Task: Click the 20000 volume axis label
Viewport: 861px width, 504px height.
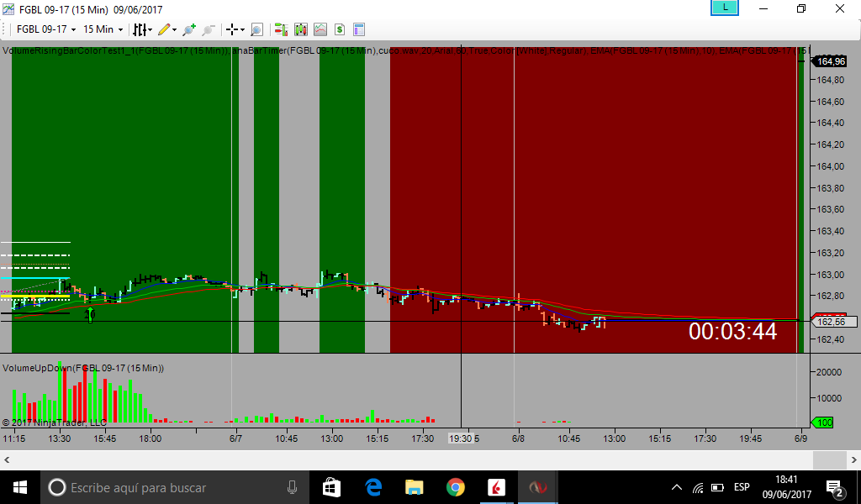Action: point(829,372)
